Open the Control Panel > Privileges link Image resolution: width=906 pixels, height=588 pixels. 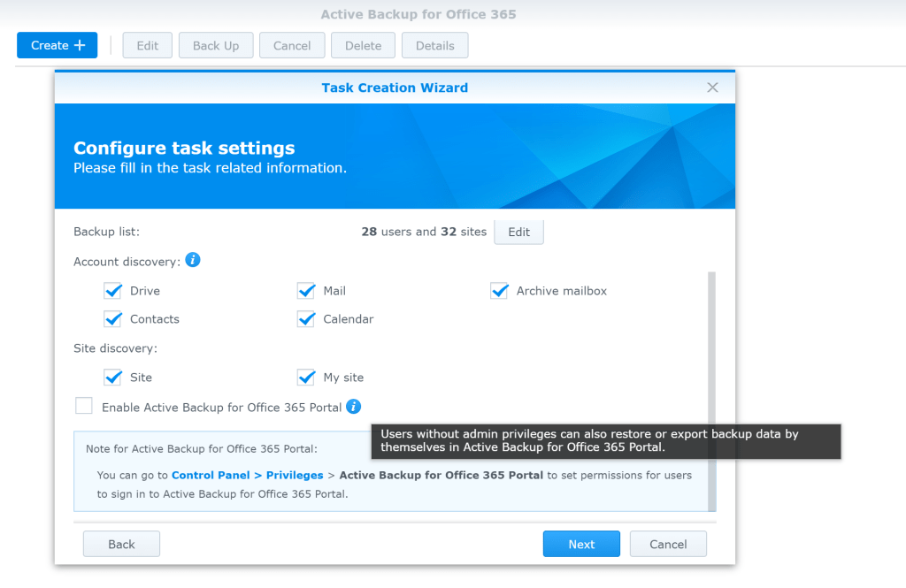click(247, 475)
